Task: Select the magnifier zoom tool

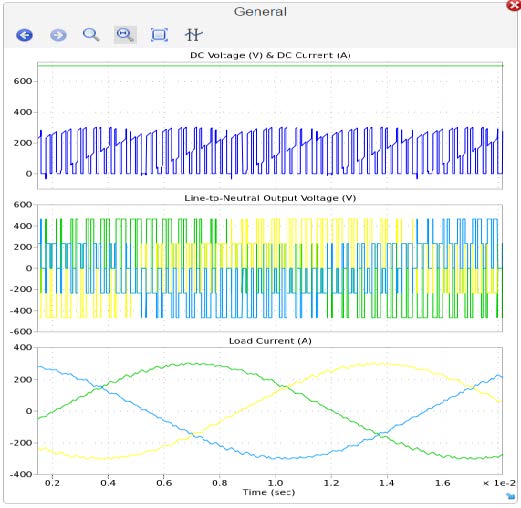Action: [x=91, y=35]
